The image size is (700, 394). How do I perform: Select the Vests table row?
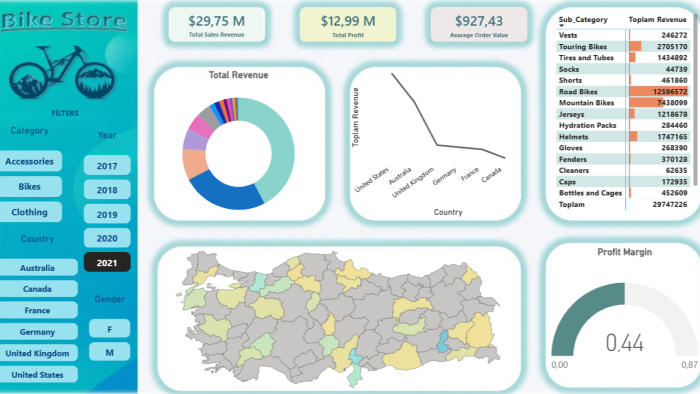click(x=623, y=35)
